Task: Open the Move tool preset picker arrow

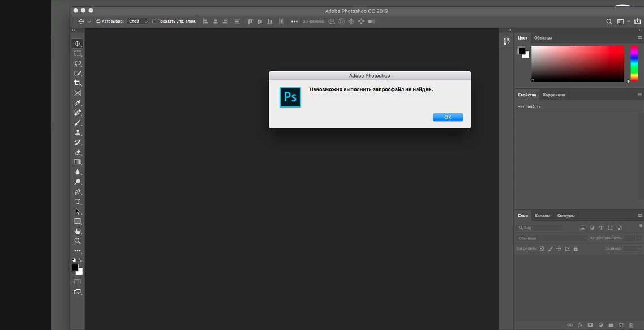Action: [89, 22]
